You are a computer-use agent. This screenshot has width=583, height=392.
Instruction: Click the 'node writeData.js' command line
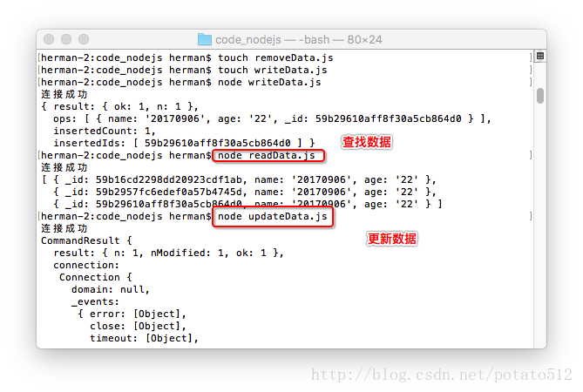269,83
